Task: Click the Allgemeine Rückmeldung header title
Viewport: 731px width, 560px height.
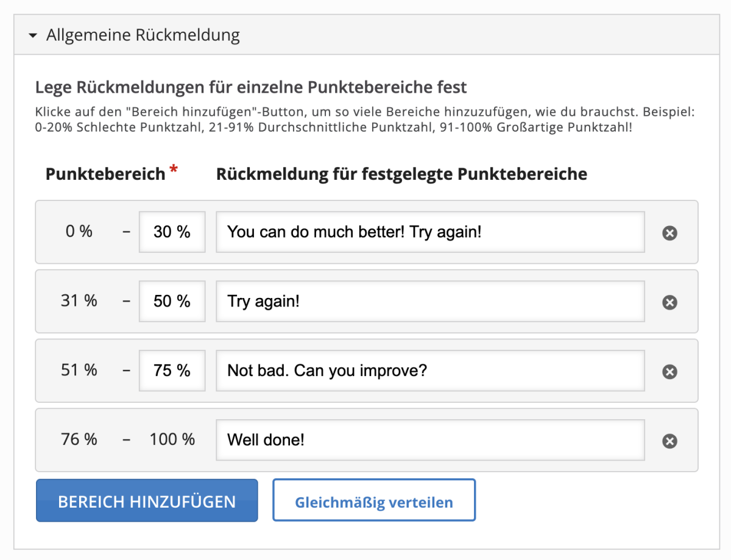Action: 143,35
